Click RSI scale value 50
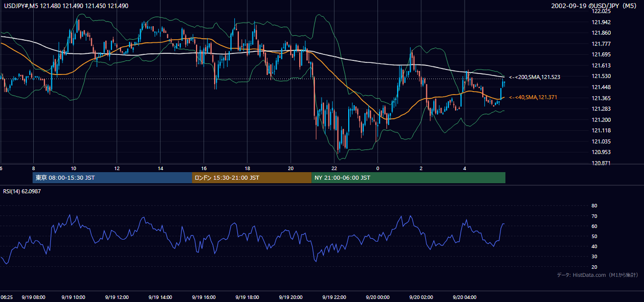The height and width of the screenshot is (302, 644). [594, 236]
